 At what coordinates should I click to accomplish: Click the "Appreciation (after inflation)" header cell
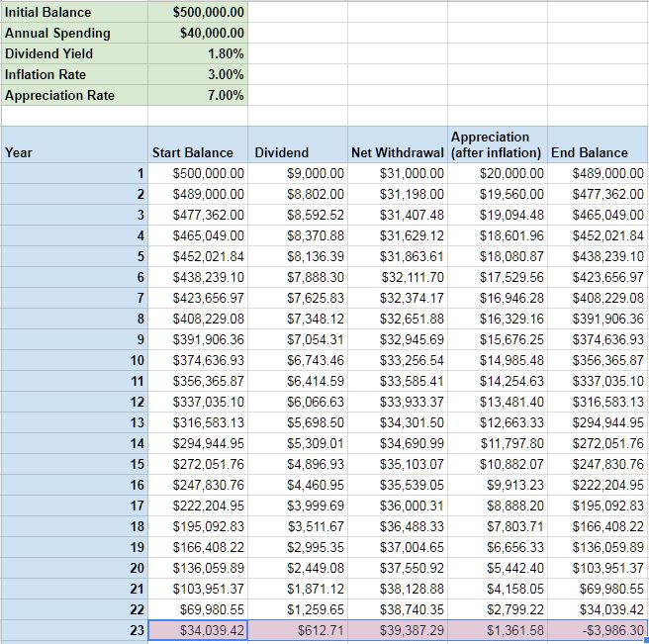point(497,144)
